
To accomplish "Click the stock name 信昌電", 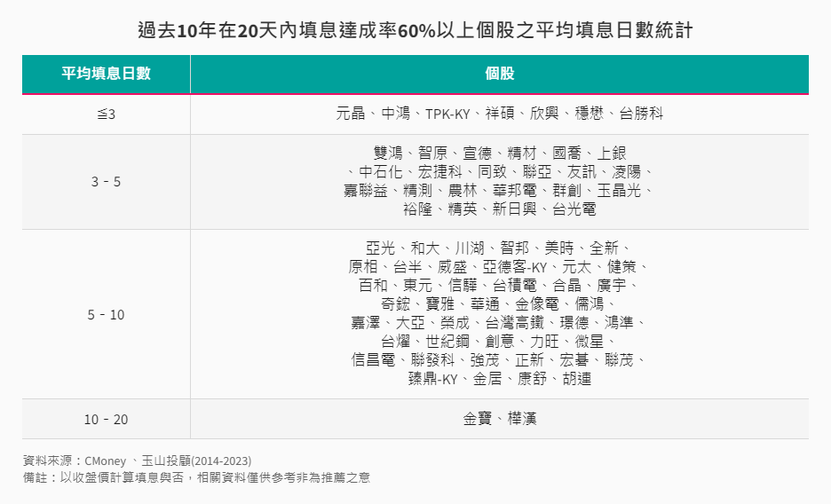I will (373, 360).
